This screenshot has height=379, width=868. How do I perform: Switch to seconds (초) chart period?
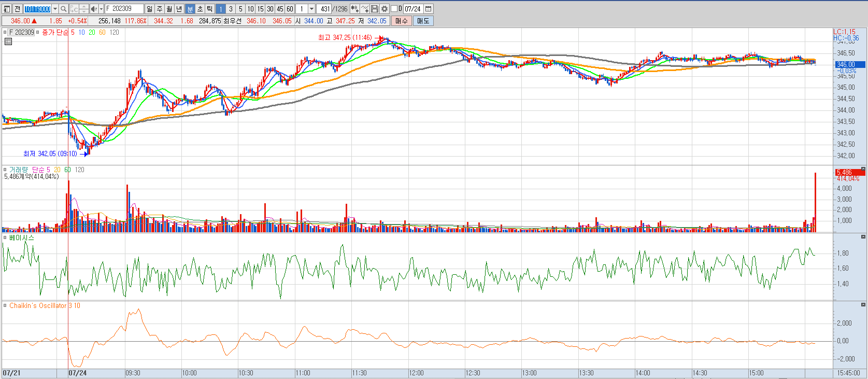200,9
